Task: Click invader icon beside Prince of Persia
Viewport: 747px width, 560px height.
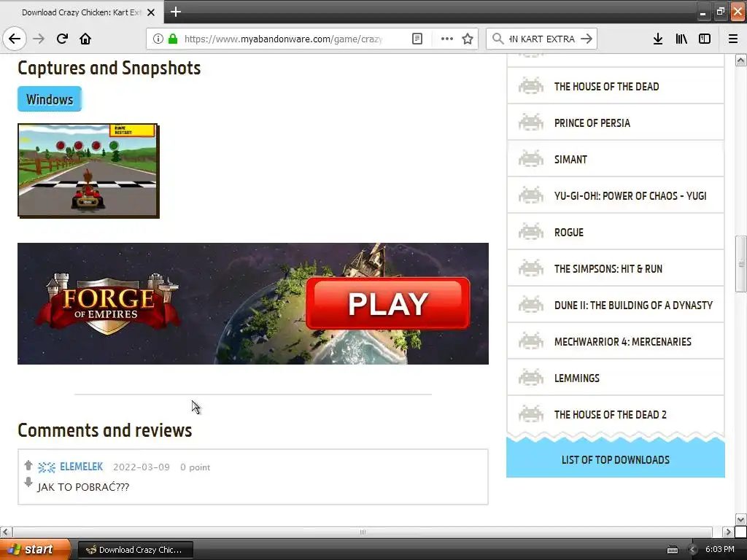Action: coord(531,122)
